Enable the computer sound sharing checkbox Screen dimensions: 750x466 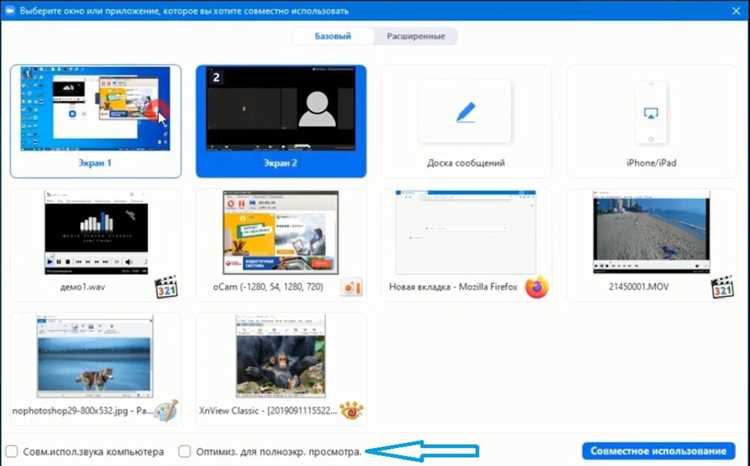point(12,452)
